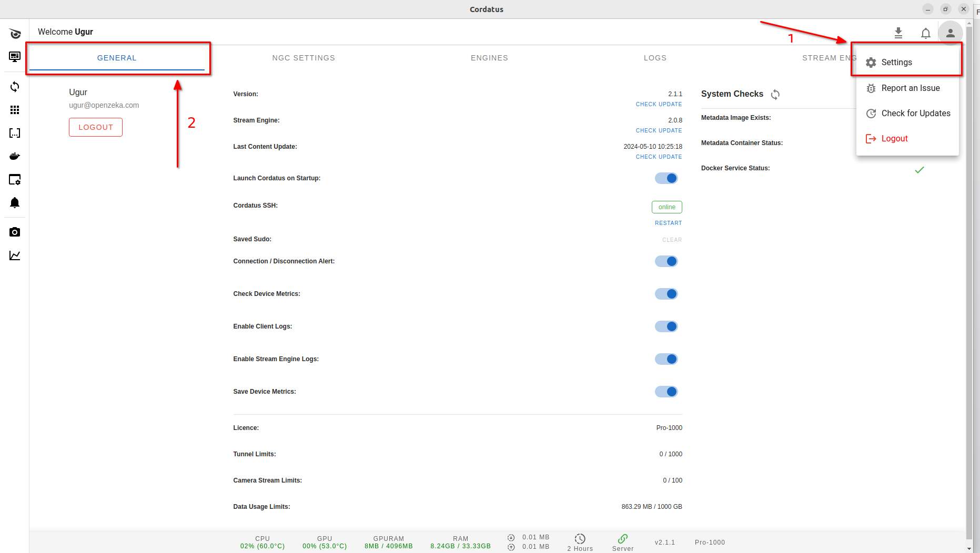Open the bracket dots sidebar icon

15,133
